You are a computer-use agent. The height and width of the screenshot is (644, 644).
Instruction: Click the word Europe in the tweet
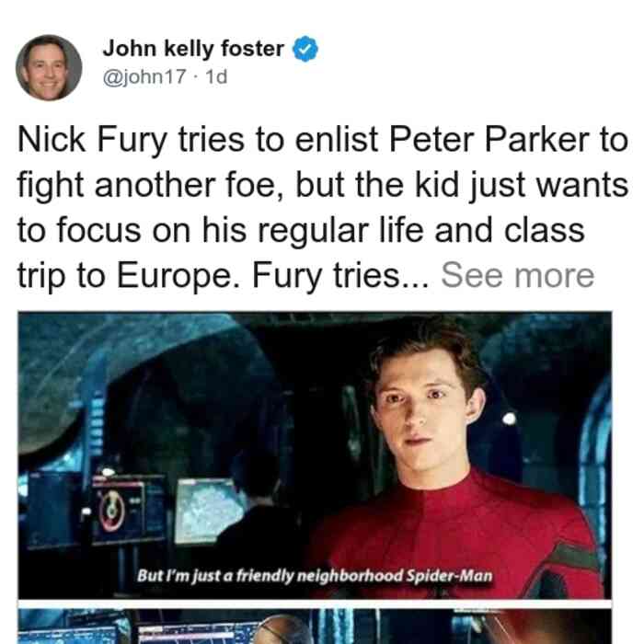174,276
